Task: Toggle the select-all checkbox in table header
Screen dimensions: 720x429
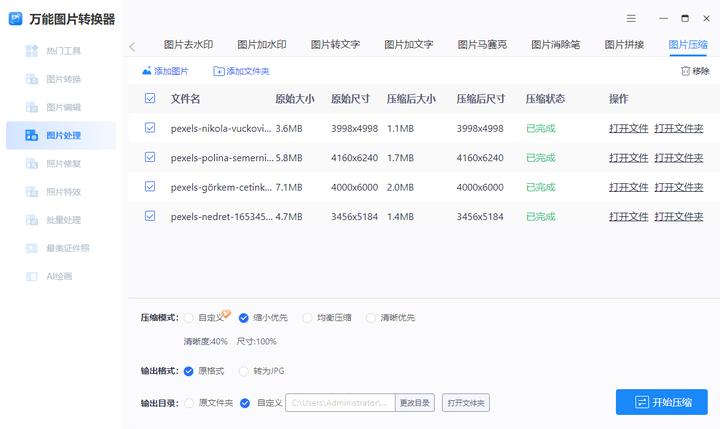Action: click(x=150, y=98)
